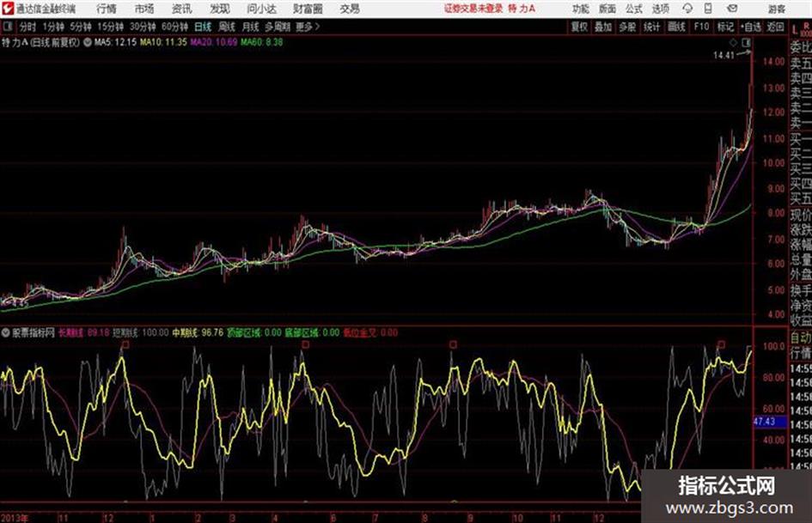Open the 财富圈 menu

tap(308, 9)
